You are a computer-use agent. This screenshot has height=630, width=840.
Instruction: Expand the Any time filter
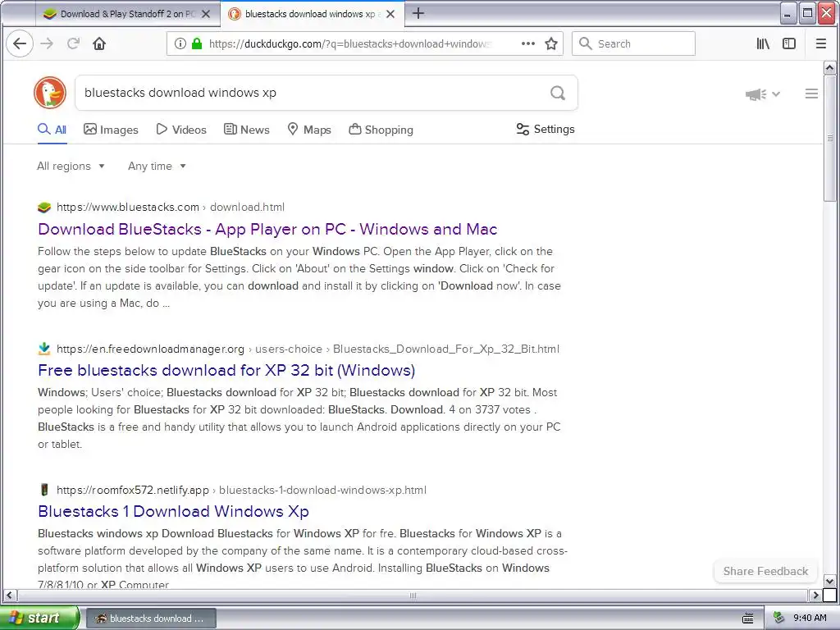point(157,166)
